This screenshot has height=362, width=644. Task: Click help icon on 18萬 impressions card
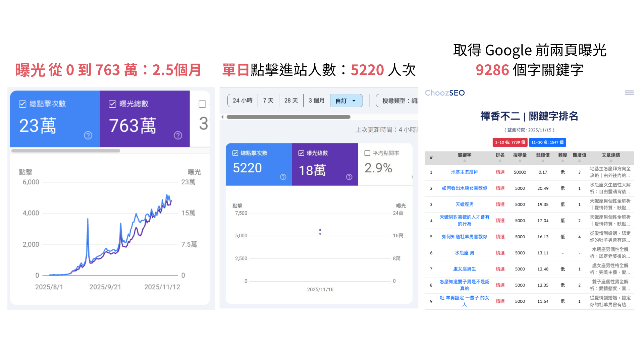tap(349, 177)
